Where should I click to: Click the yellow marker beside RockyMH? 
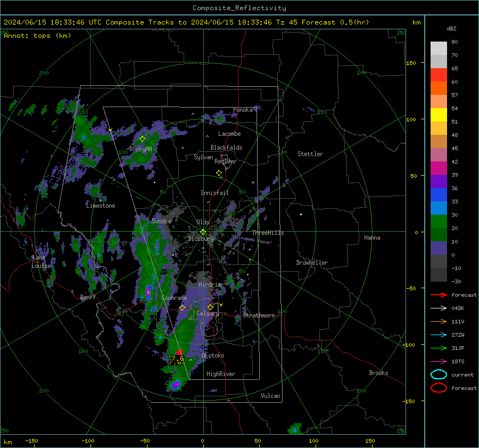click(142, 139)
